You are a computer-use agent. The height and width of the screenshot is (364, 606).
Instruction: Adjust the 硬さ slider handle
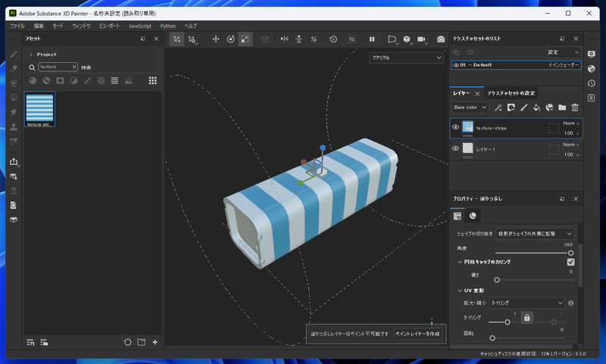click(497, 280)
